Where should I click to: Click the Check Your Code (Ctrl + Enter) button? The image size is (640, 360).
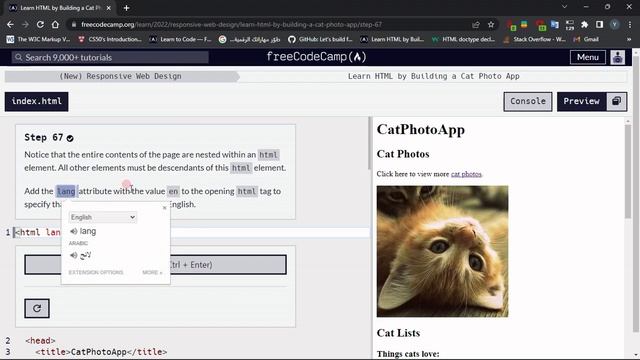tap(155, 264)
